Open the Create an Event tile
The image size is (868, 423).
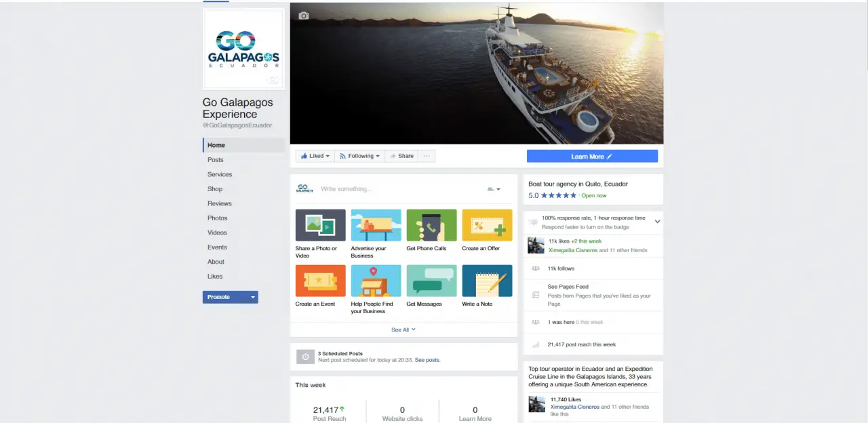point(320,281)
